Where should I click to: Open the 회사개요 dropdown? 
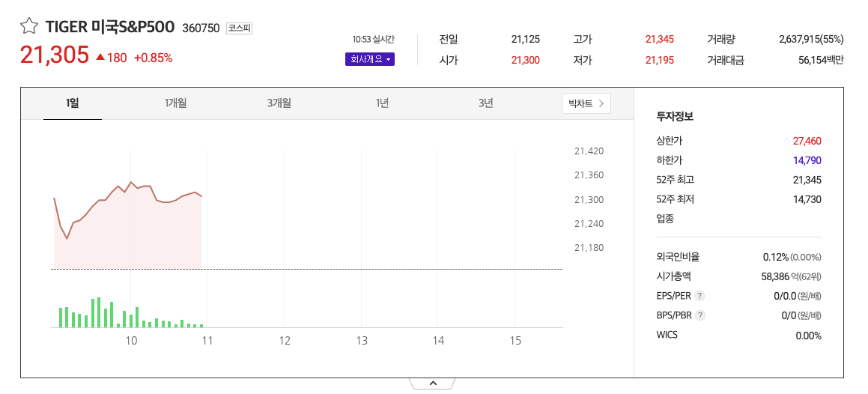[370, 60]
